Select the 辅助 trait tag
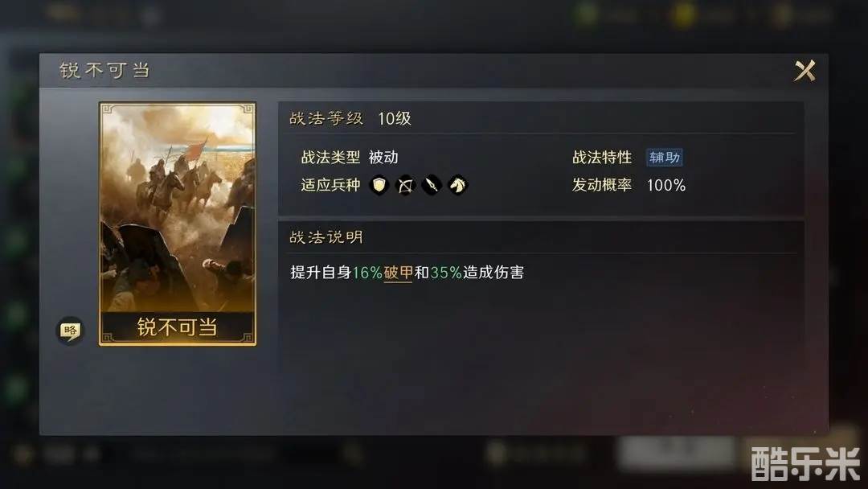Image resolution: width=868 pixels, height=489 pixels. (665, 158)
